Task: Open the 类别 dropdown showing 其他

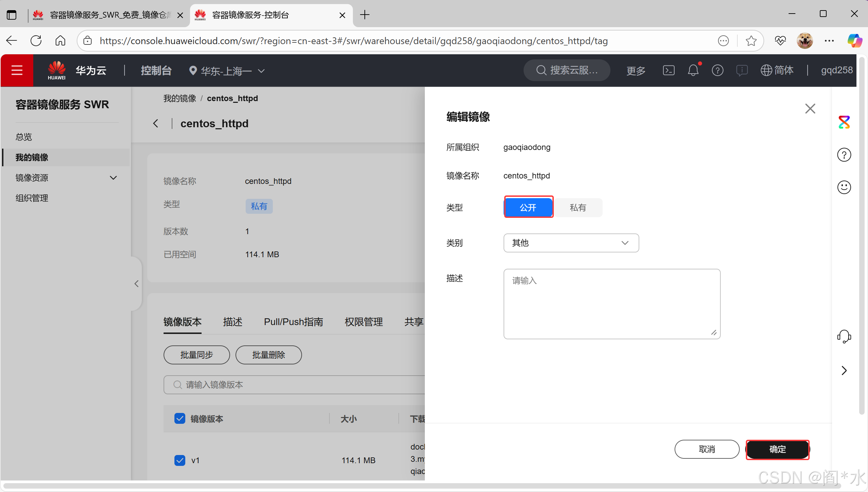Action: coord(571,243)
